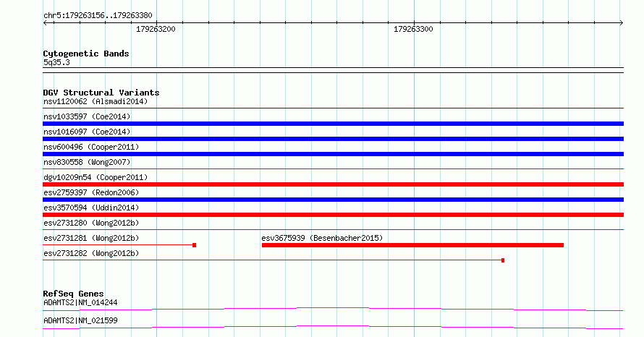Click the chr5:179263156..179263380 region label
Viewport: 644px width, 337px height.
(x=98, y=16)
